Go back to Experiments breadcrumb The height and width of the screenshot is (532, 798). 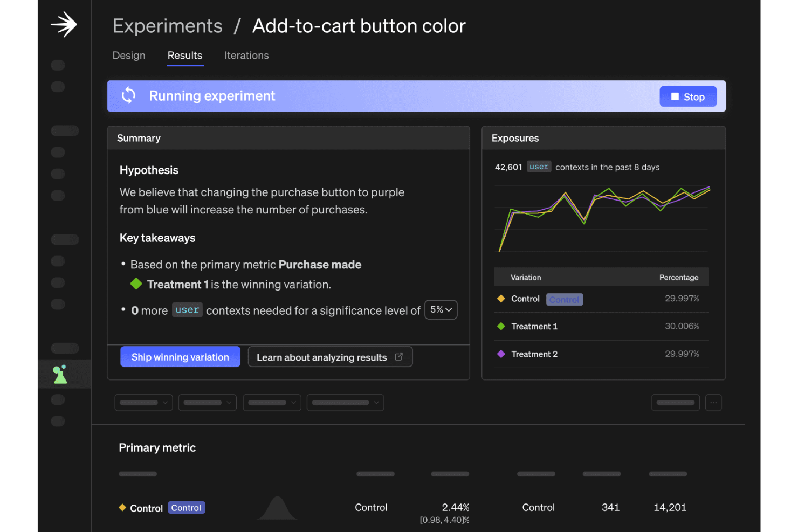click(167, 26)
